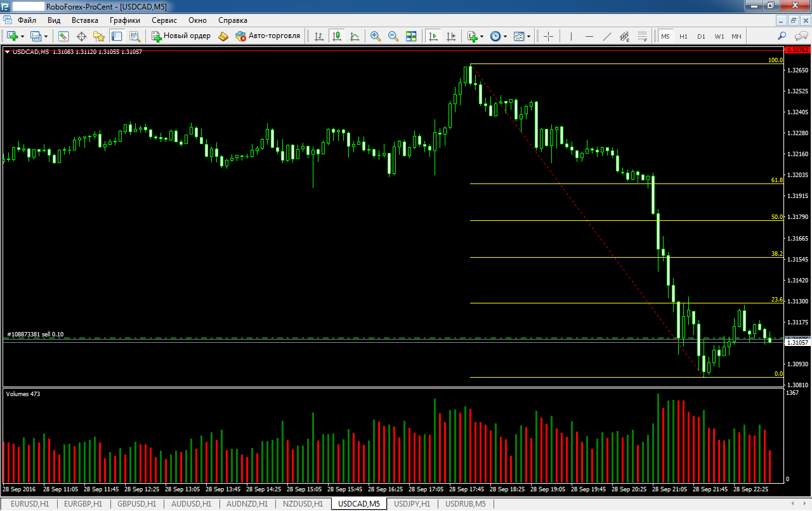Open the search magnifier icon

(x=782, y=36)
